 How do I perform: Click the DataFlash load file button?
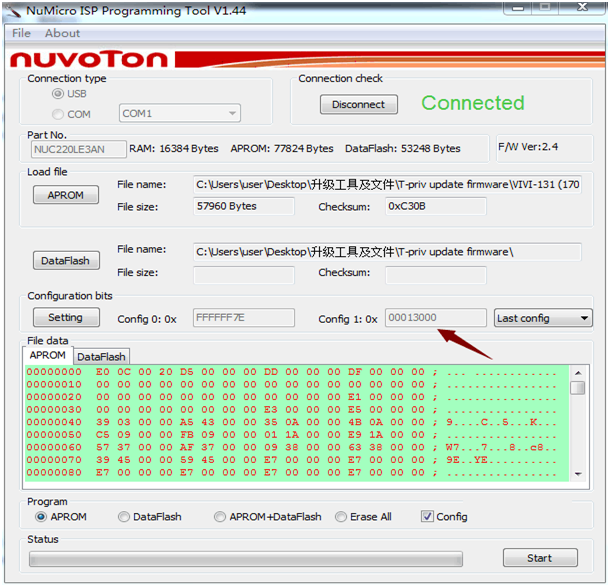66,261
